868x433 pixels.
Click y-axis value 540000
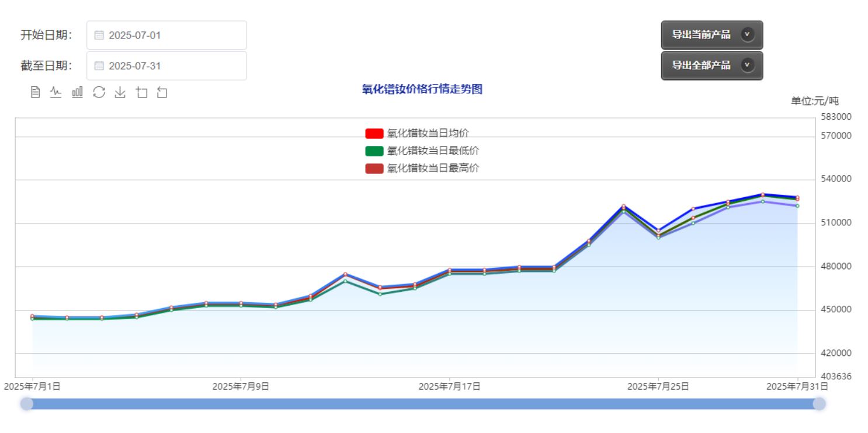click(x=836, y=179)
